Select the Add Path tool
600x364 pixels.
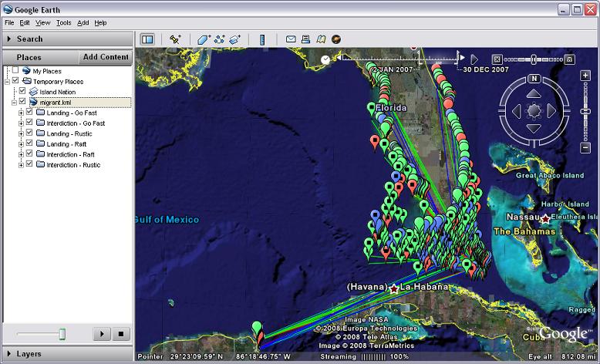tap(219, 39)
